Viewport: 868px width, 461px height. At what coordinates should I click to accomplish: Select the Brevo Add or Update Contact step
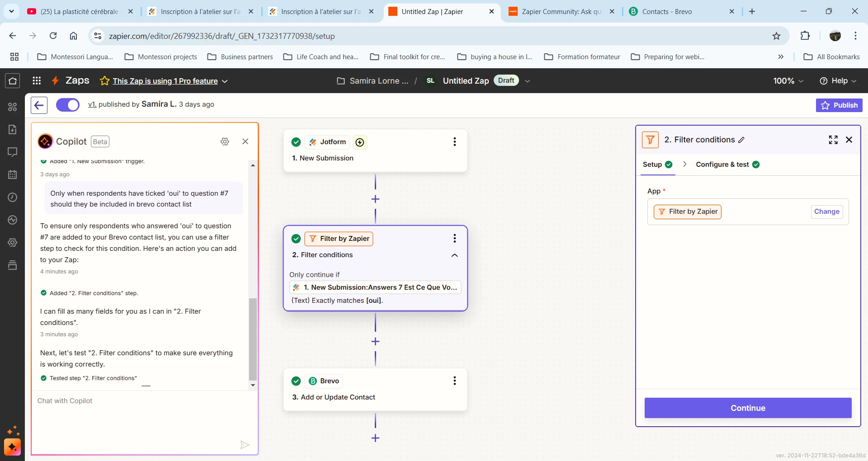coord(375,390)
